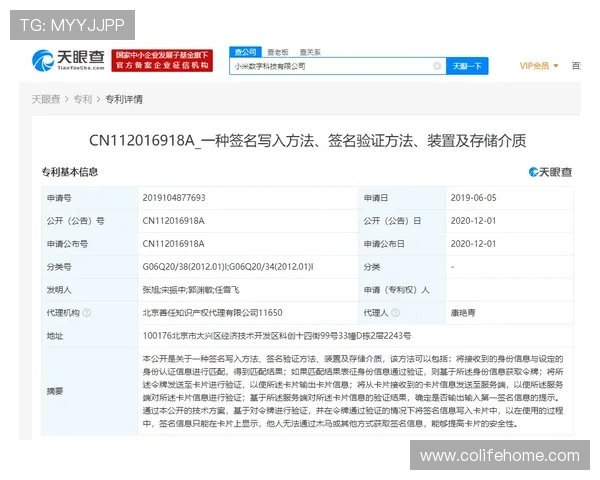Image resolution: width=600 pixels, height=480 pixels.
Task: Click the 申请日 label cell
Action: point(402,198)
